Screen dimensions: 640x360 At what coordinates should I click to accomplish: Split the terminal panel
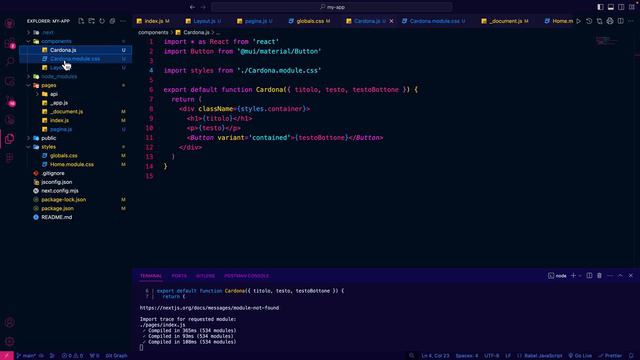point(589,276)
